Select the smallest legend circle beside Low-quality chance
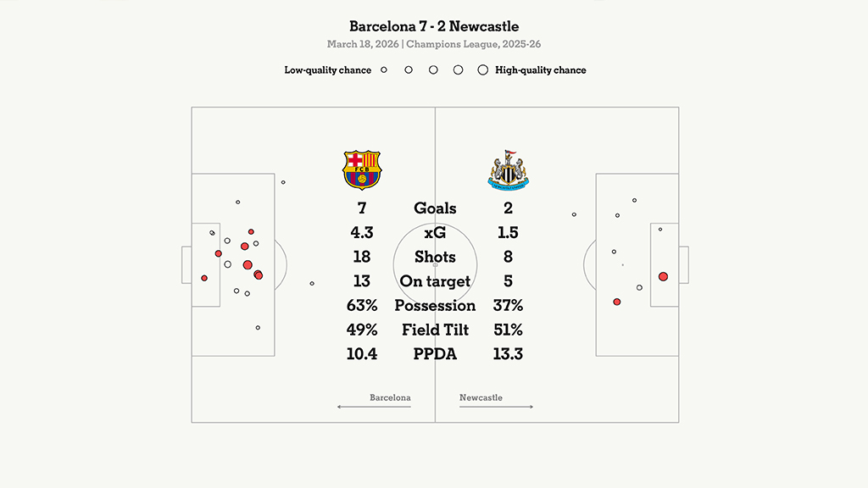 (384, 70)
